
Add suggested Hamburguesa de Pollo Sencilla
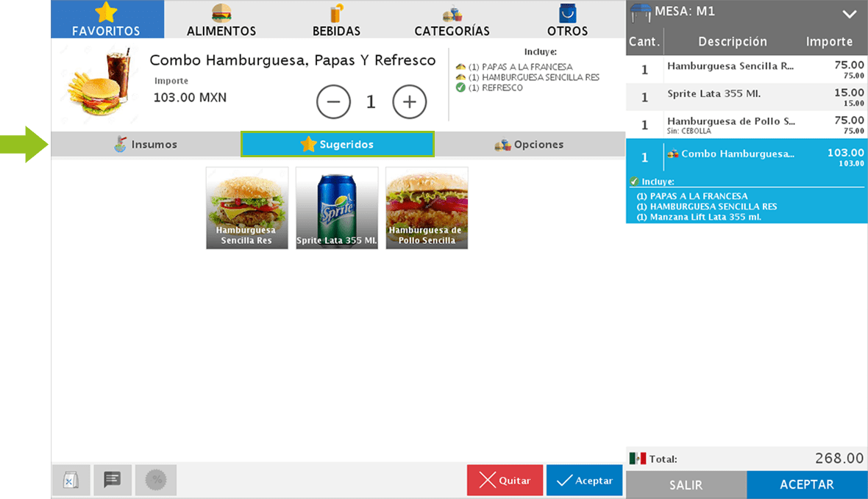427,208
